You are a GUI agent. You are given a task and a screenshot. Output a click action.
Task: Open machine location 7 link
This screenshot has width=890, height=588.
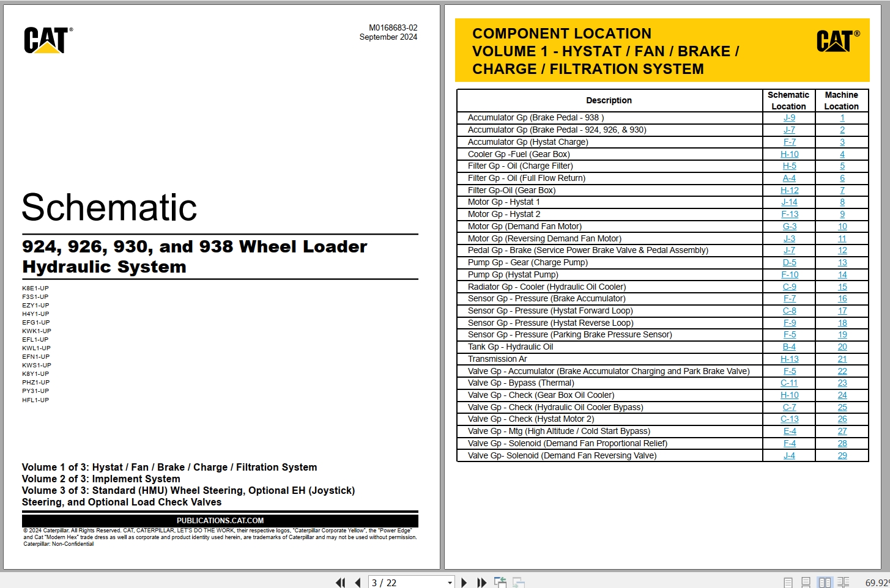[x=842, y=190]
